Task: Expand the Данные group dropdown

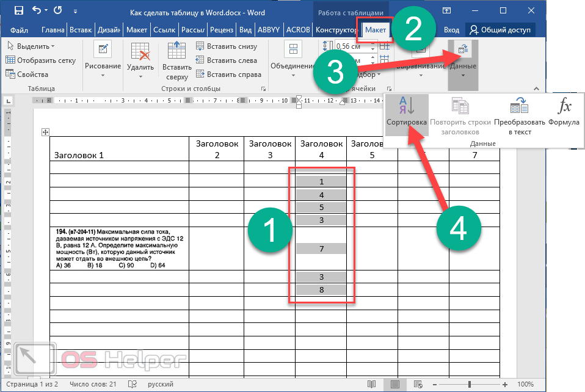Action: click(462, 61)
